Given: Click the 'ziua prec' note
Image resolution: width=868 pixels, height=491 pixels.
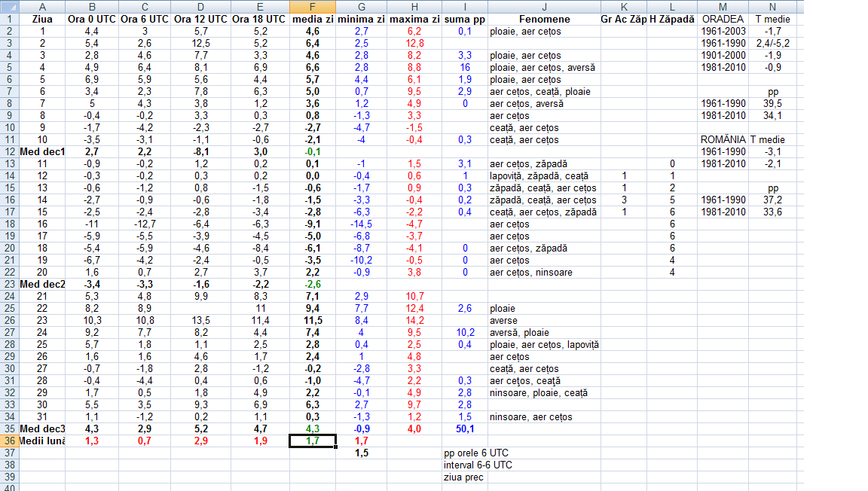Looking at the screenshot, I should [463, 477].
